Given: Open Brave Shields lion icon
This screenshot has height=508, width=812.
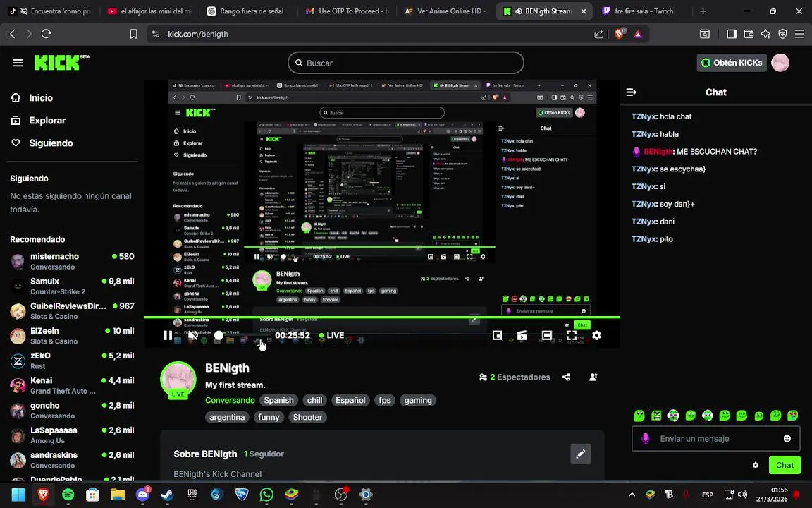Looking at the screenshot, I should pos(620,34).
